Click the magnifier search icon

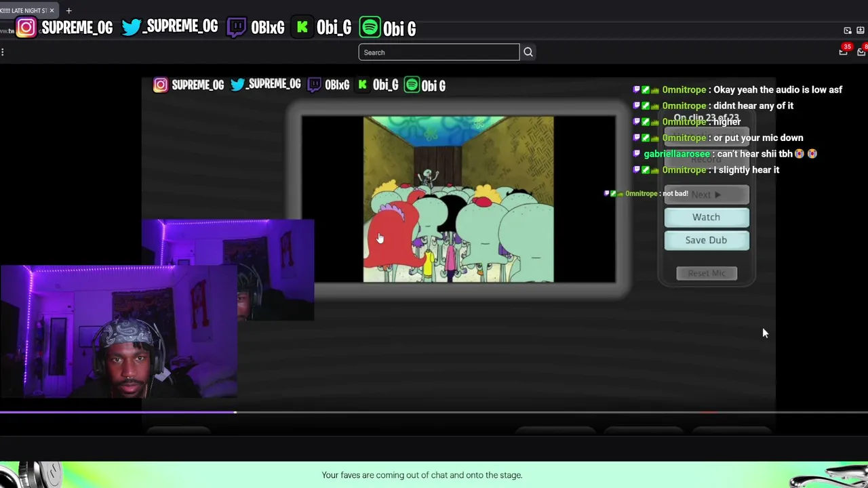[528, 52]
